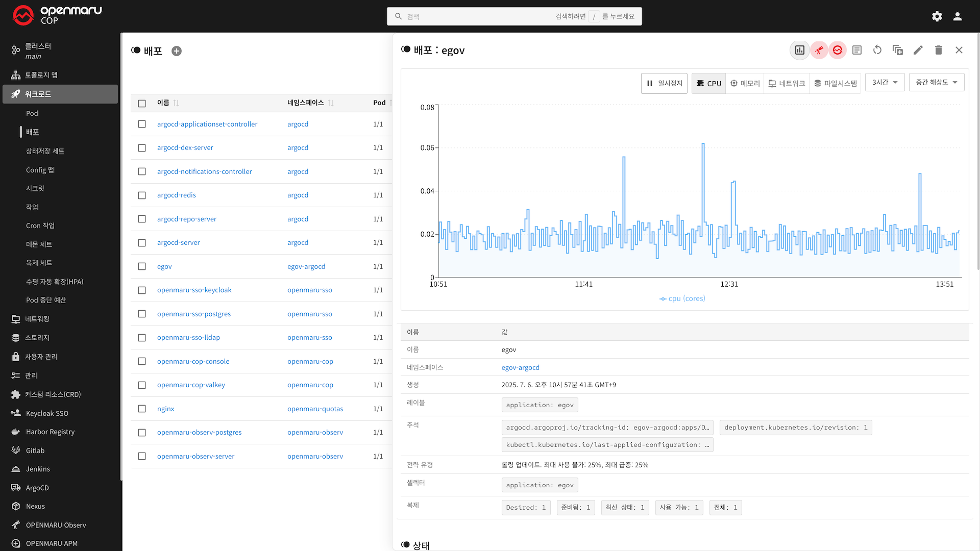Select the 네트워크 metrics tab
Screen dimensions: 980x551
tap(787, 83)
